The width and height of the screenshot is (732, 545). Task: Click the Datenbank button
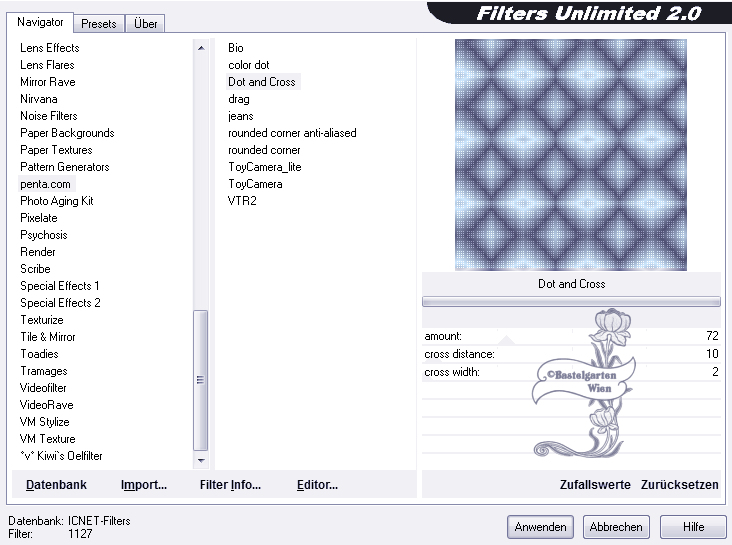(x=56, y=485)
